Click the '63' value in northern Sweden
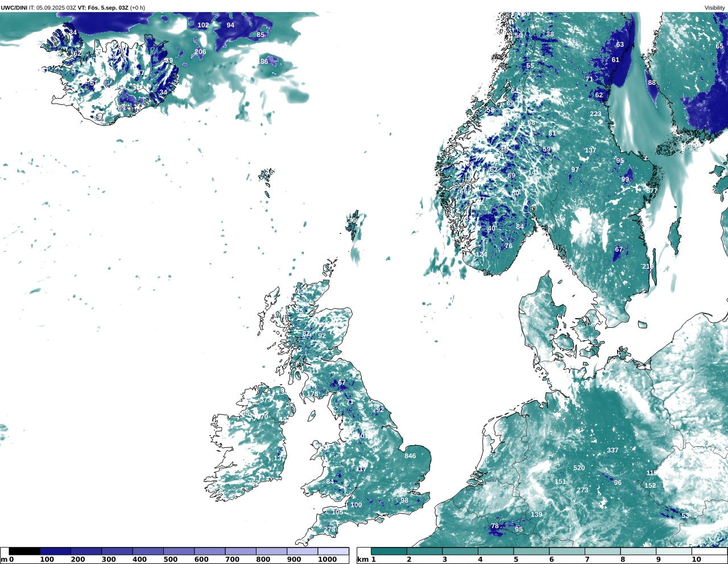Image resolution: width=728 pixels, height=564 pixels. pyautogui.click(x=620, y=44)
